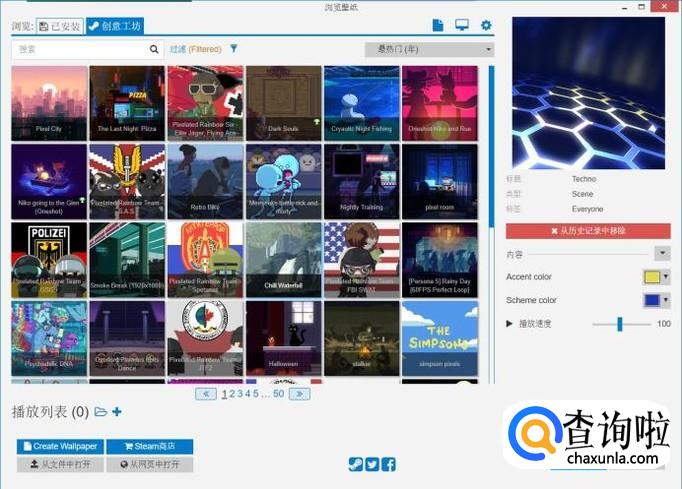Select the Halloween wallpaper
The image size is (682, 489).
click(x=284, y=338)
